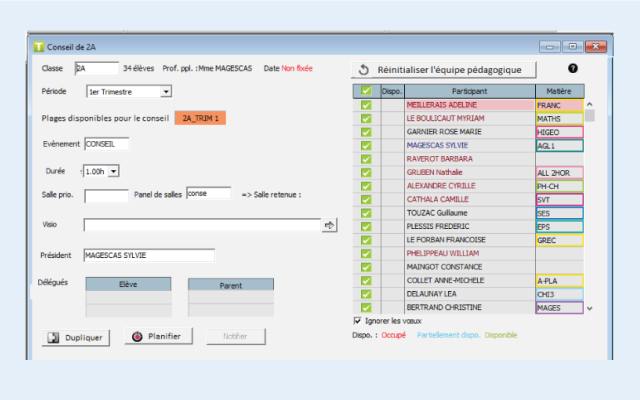Viewport: 640px width, 400px height.
Task: Click the Planifier target icon
Action: click(x=137, y=337)
